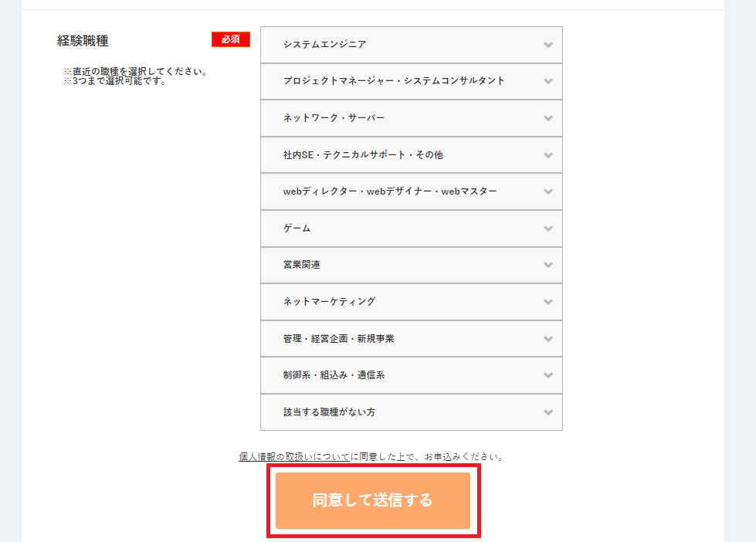Select the 該当する職種がない方 label

click(x=330, y=412)
